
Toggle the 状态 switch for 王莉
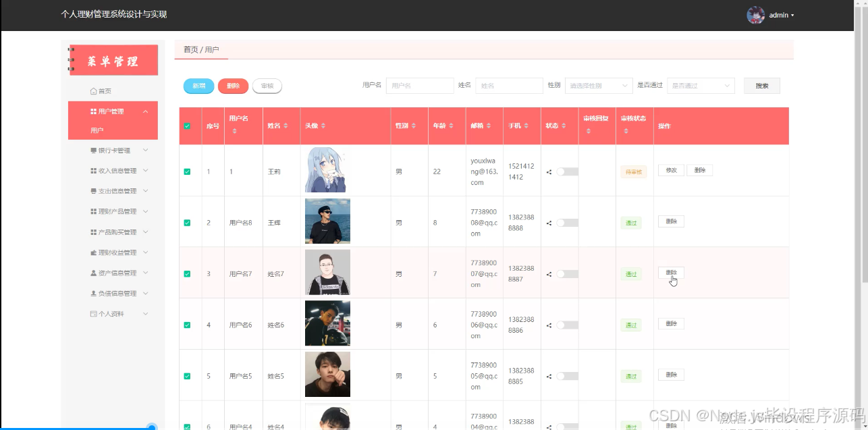[568, 171]
